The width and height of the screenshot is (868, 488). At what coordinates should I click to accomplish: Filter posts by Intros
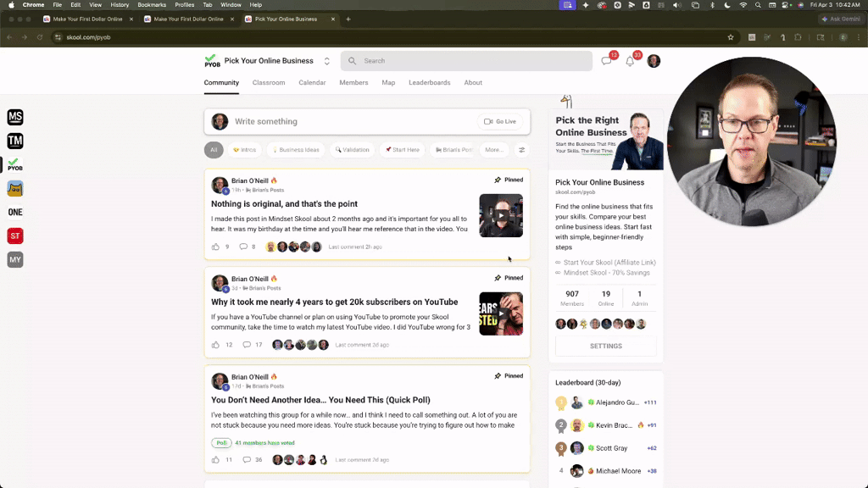[245, 149]
